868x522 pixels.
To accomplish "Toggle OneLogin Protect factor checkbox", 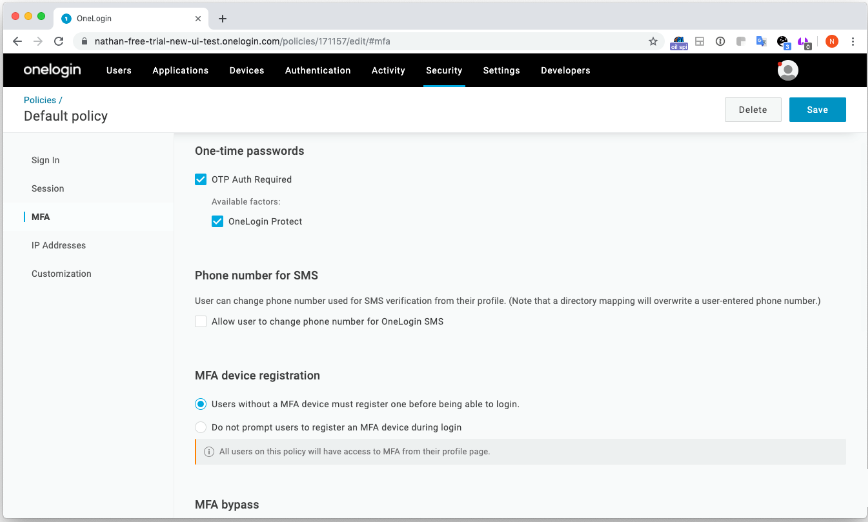I will pos(218,221).
